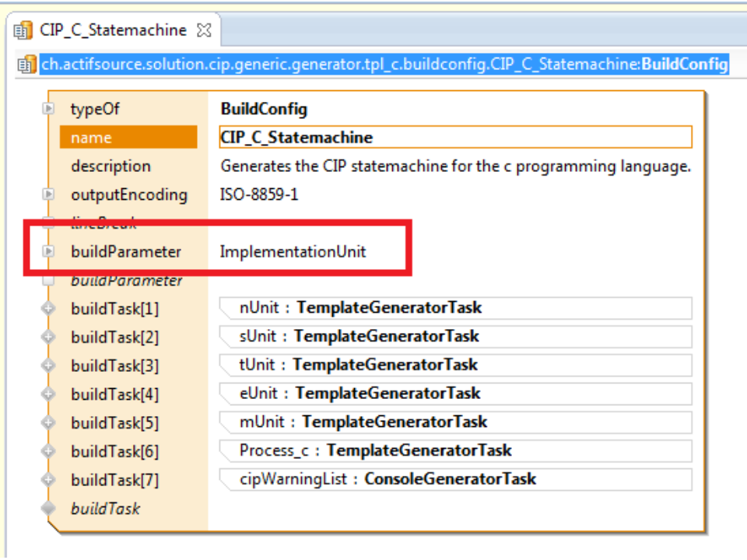Click the plus icon next to buildTask[5]
Image resolution: width=747 pixels, height=560 pixels.
click(48, 423)
